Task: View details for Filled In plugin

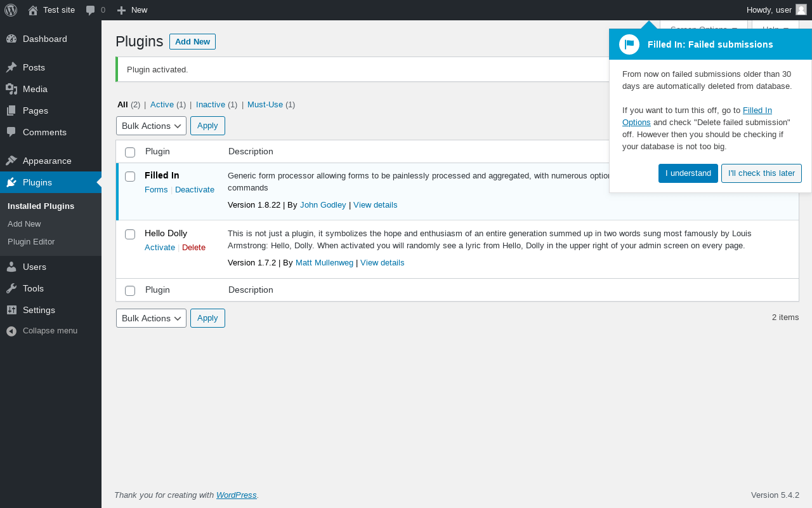Action: click(x=376, y=204)
